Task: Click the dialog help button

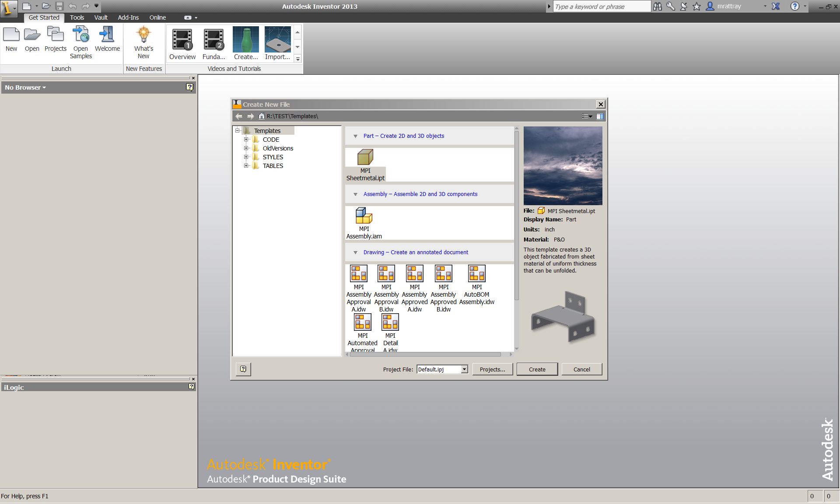Action: pyautogui.click(x=243, y=369)
